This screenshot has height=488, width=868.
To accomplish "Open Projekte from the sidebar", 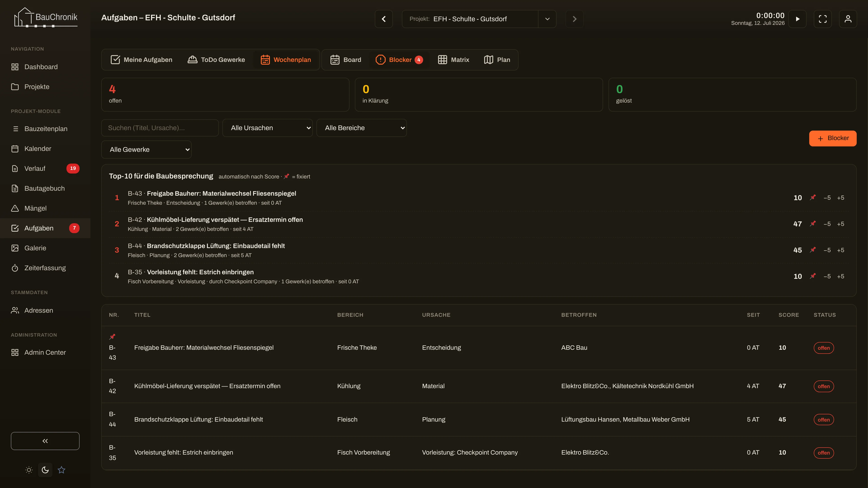I will (45, 87).
